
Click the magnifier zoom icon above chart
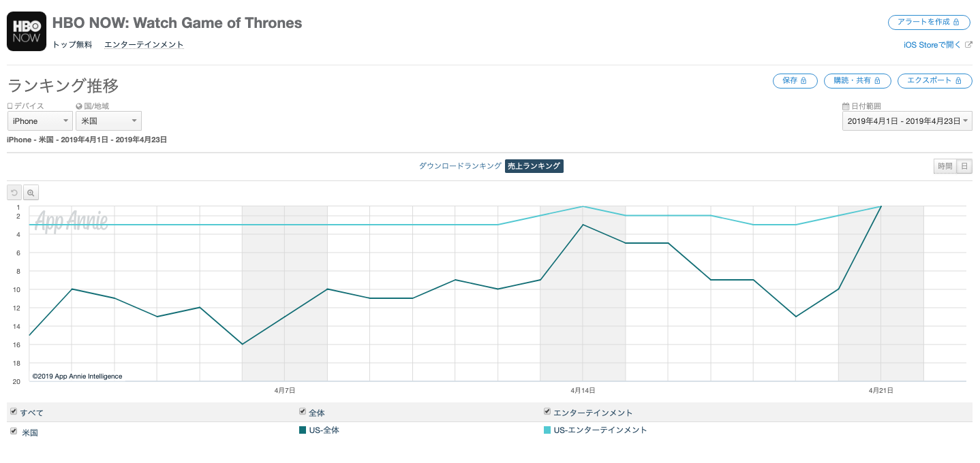coord(31,193)
